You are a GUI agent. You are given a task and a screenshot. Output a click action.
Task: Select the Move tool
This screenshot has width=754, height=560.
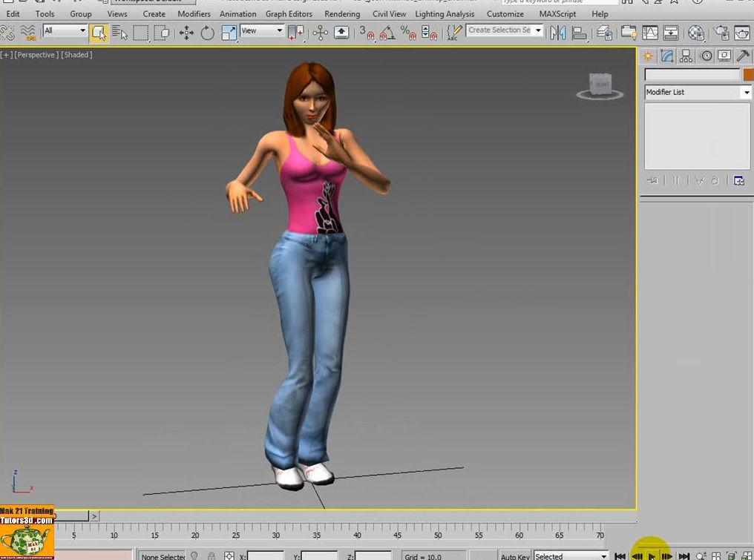pyautogui.click(x=186, y=33)
